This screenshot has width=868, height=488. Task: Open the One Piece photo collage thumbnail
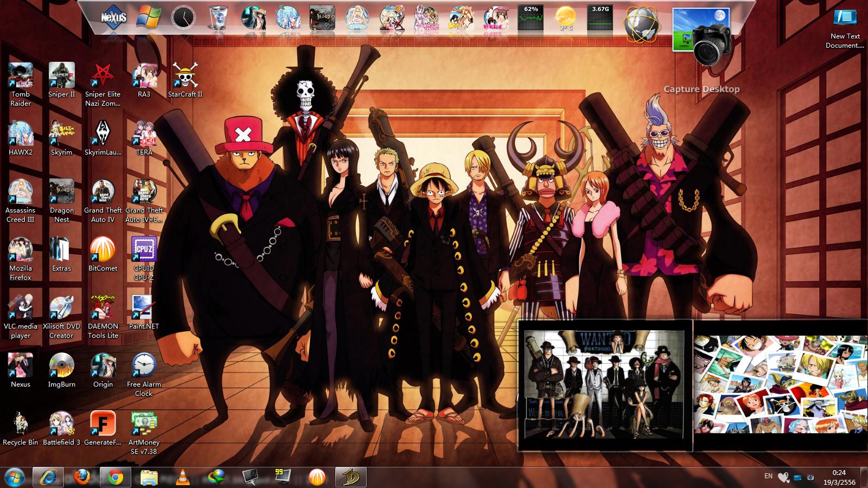coord(781,384)
